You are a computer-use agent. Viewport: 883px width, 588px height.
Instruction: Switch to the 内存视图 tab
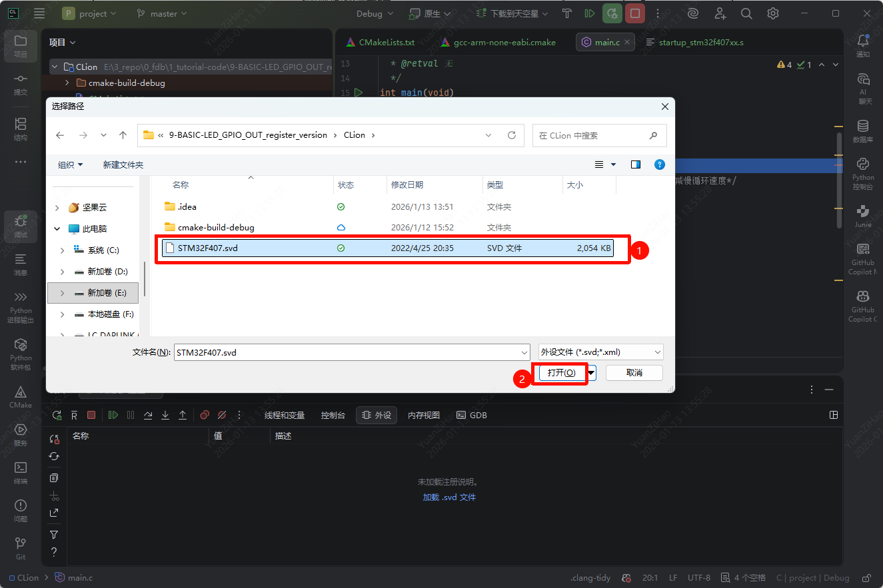(424, 415)
